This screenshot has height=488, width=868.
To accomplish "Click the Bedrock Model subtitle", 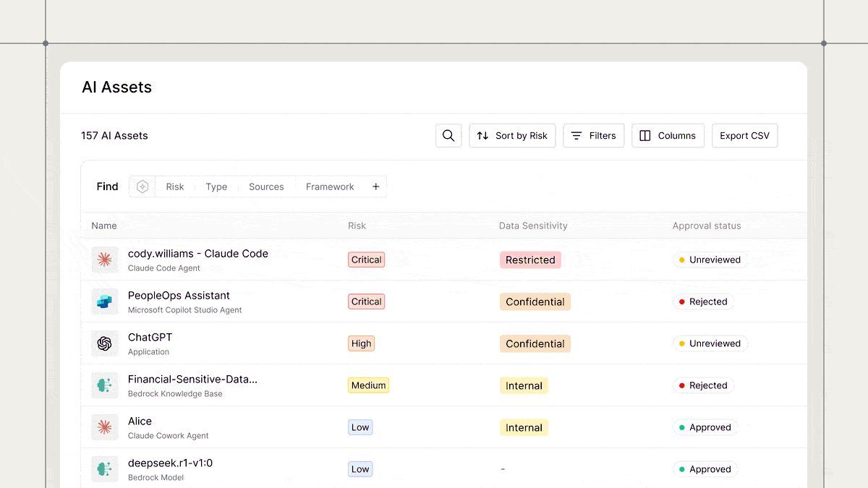I will [x=156, y=478].
